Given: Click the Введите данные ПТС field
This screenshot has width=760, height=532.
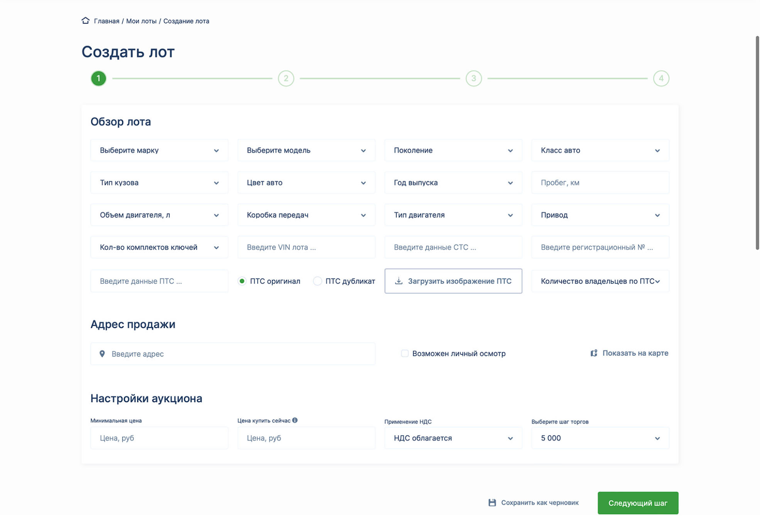Looking at the screenshot, I should 159,281.
